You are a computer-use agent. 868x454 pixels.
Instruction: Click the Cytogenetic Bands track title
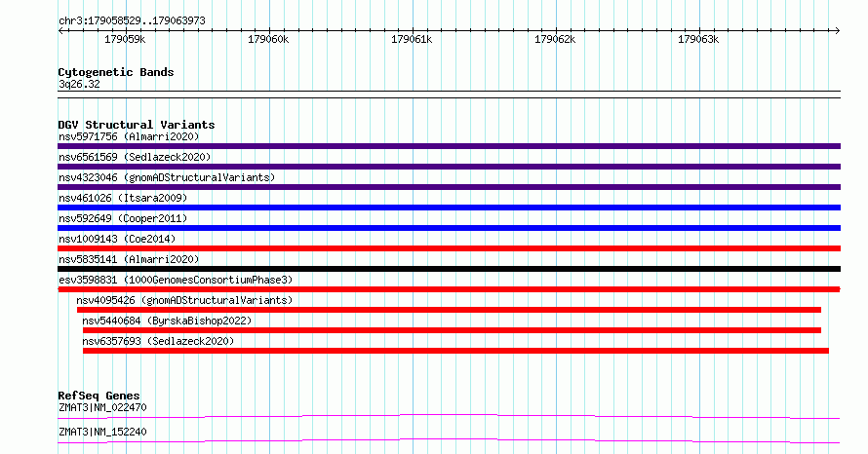pos(116,72)
